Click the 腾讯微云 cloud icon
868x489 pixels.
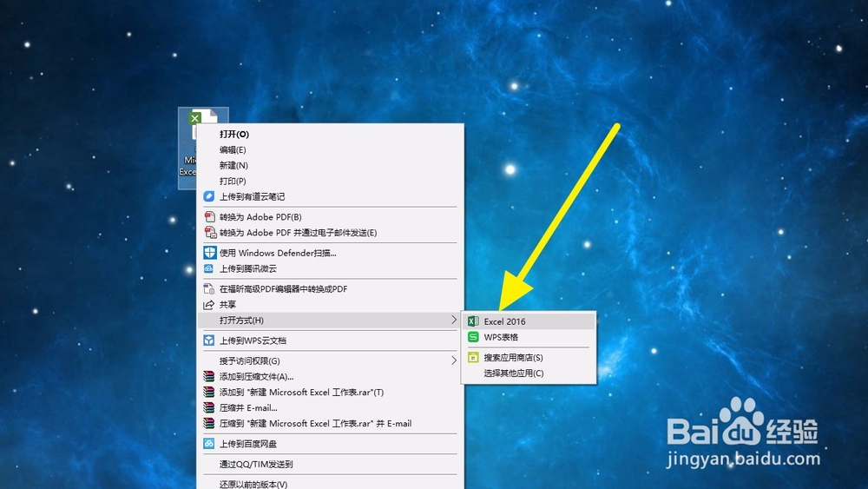tap(208, 268)
